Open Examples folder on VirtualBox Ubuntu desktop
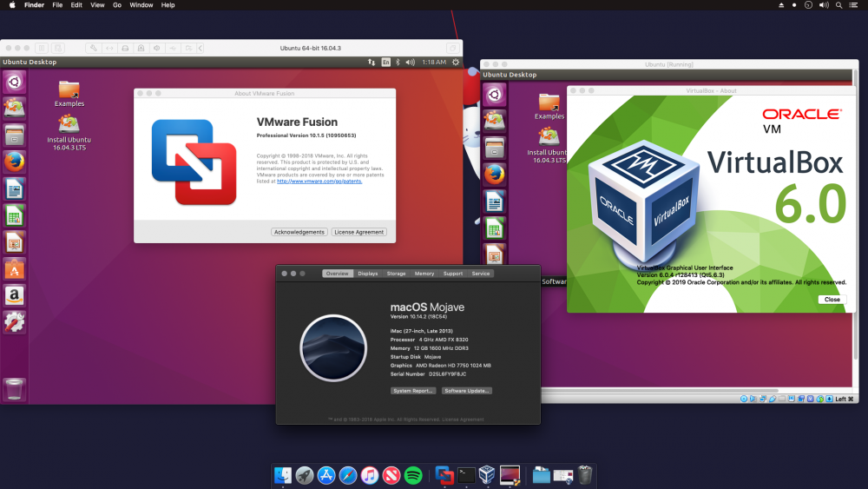Image resolution: width=868 pixels, height=489 pixels. (549, 107)
